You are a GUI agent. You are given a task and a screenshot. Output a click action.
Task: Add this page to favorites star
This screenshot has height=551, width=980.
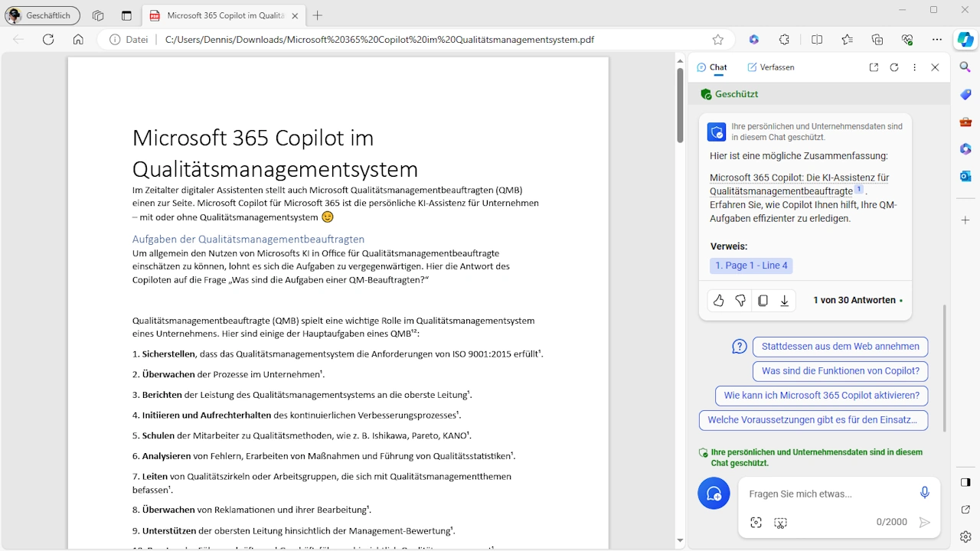coord(717,40)
